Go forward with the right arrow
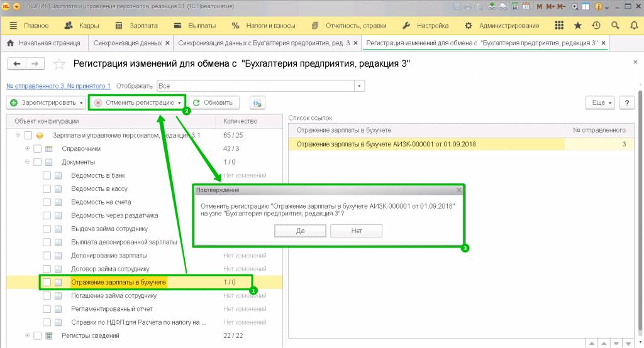 pyautogui.click(x=35, y=63)
